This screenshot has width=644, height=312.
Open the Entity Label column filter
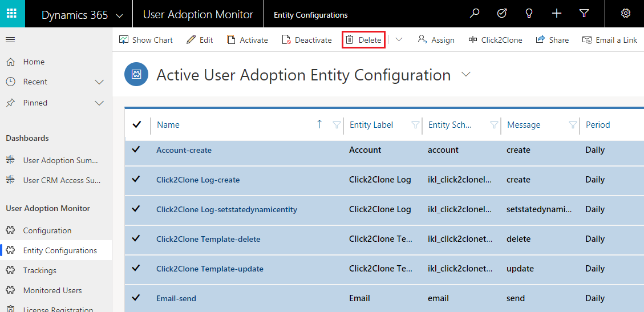tap(415, 125)
